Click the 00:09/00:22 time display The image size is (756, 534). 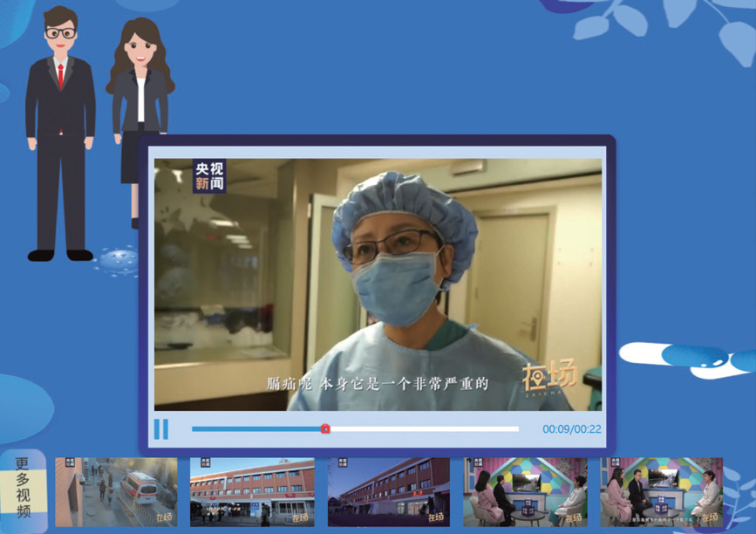point(571,429)
